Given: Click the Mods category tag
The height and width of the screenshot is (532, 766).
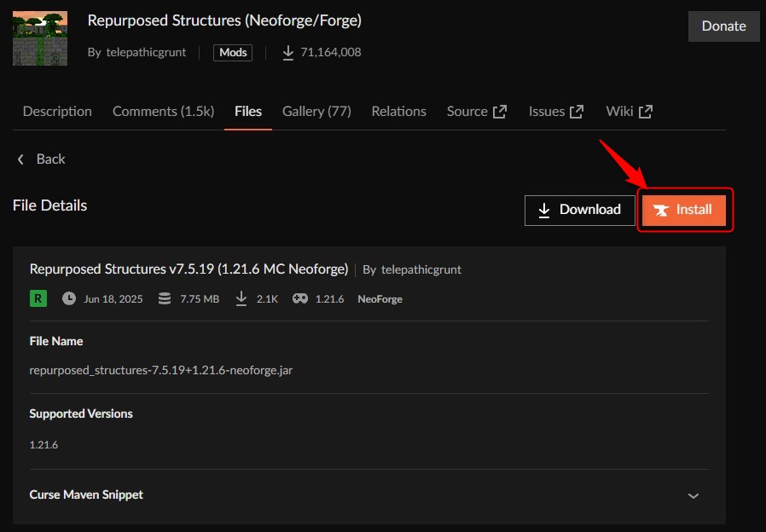Looking at the screenshot, I should [233, 52].
